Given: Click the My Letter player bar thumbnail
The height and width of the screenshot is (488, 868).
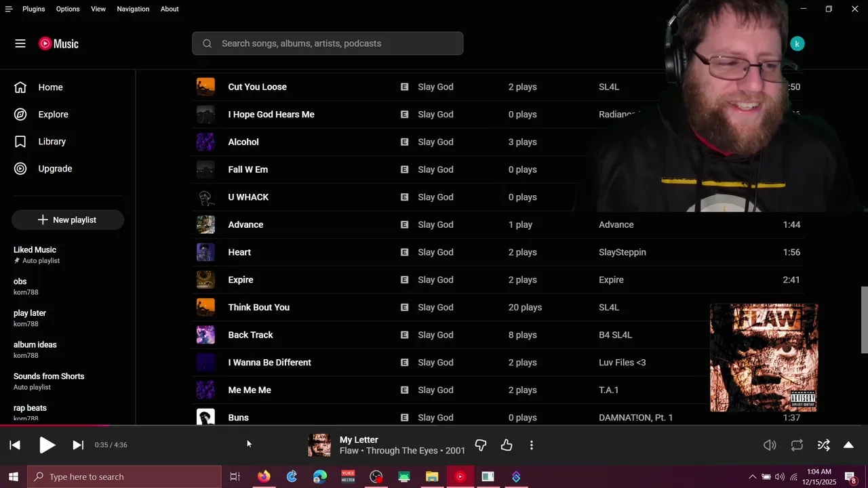Looking at the screenshot, I should (319, 445).
